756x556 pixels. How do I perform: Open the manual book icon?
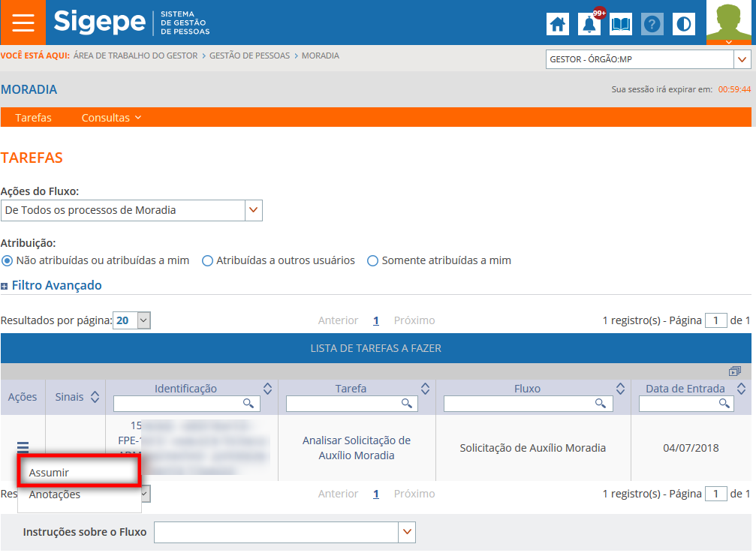click(621, 24)
